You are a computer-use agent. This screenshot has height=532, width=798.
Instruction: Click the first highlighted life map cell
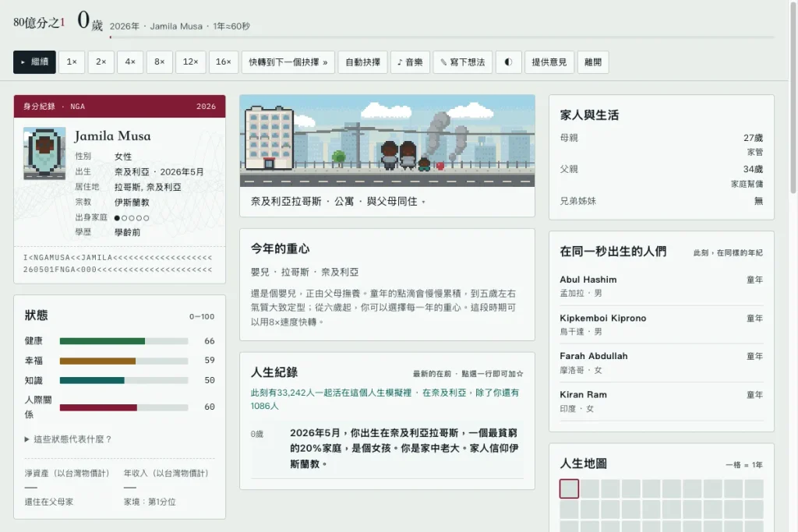click(569, 488)
